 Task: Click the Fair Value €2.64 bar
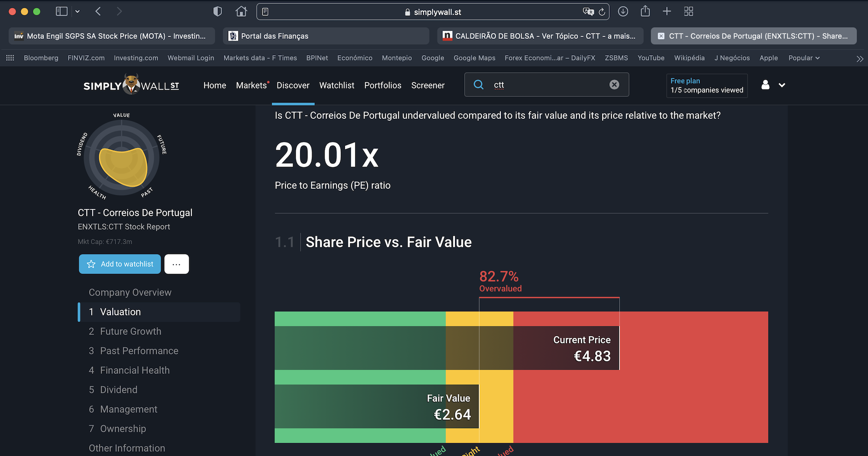tap(376, 406)
